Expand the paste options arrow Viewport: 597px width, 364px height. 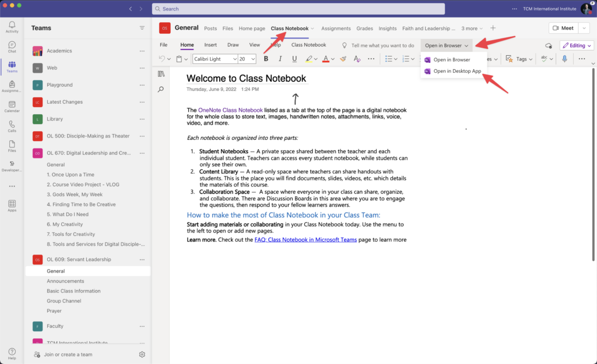click(x=186, y=59)
